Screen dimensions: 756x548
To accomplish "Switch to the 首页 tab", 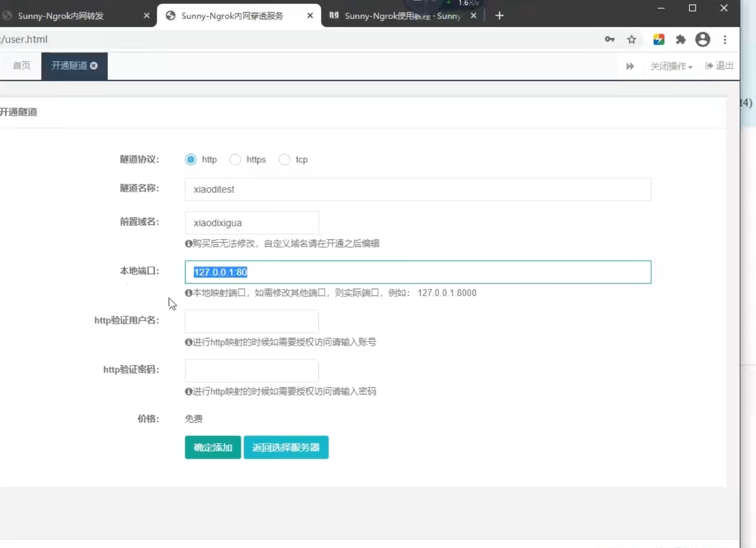I will 21,65.
